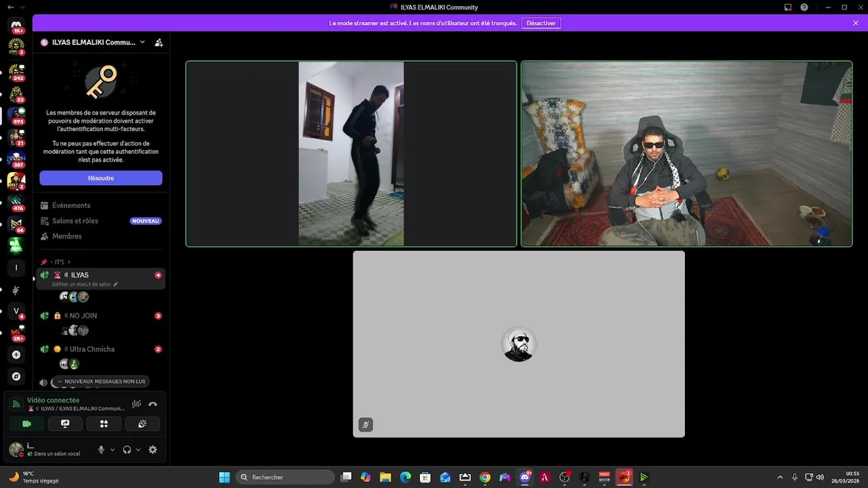
Task: Open the help icon in title bar
Action: tap(804, 7)
